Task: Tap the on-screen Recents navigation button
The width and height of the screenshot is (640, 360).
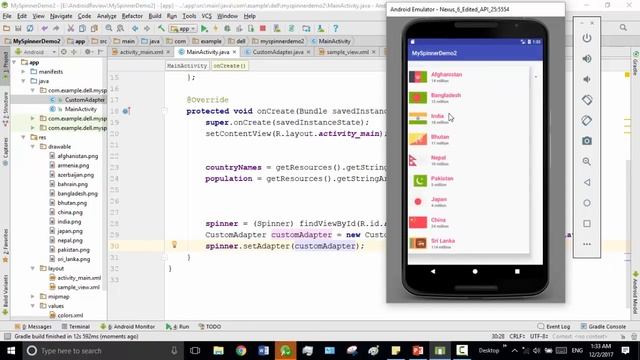Action: [517, 271]
